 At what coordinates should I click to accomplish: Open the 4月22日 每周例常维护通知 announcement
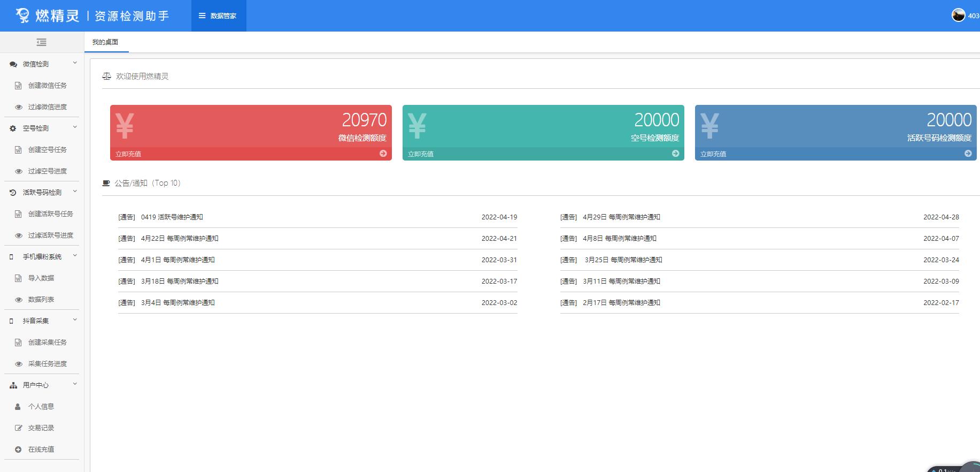click(x=180, y=239)
